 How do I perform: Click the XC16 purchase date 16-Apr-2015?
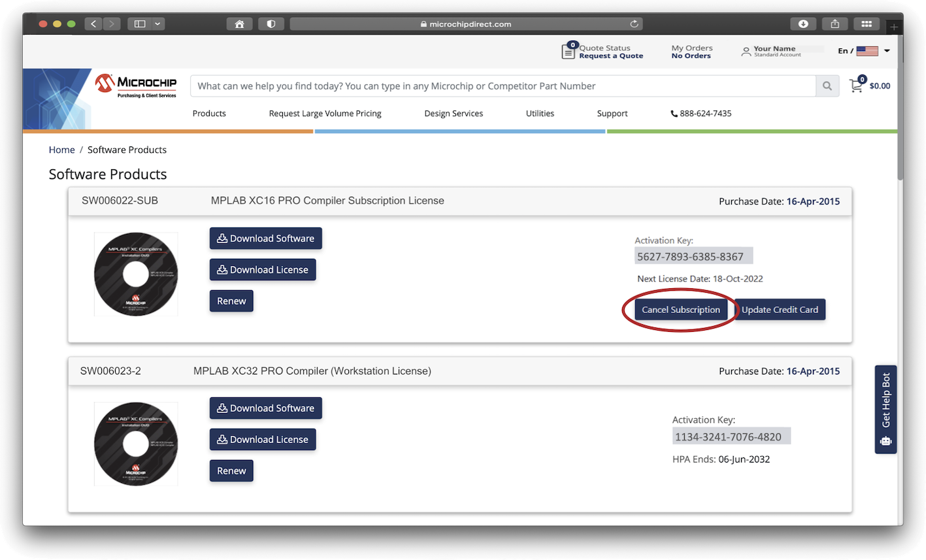(813, 201)
